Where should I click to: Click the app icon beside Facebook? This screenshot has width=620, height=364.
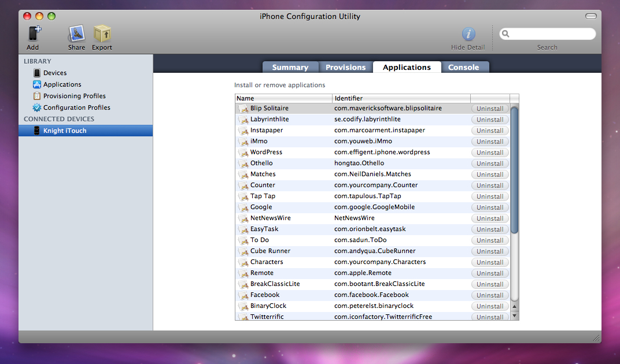point(243,295)
